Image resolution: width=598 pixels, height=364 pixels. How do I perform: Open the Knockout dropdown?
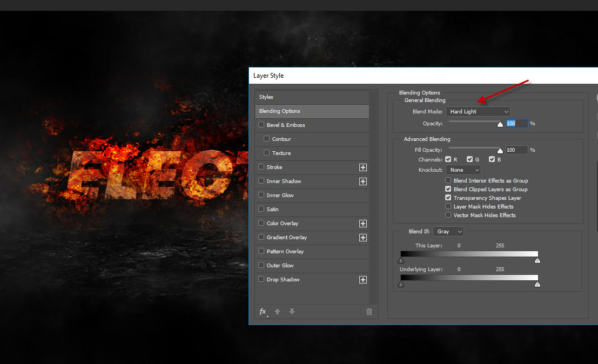[463, 170]
